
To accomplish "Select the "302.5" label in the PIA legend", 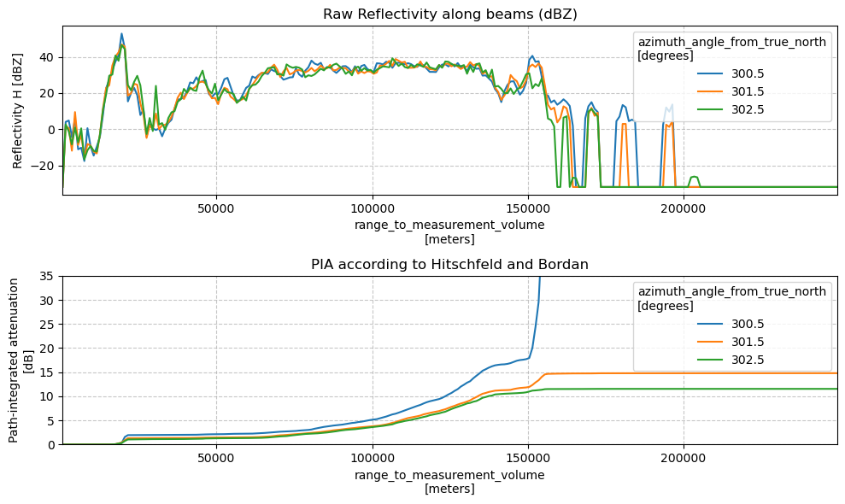I will (x=748, y=360).
